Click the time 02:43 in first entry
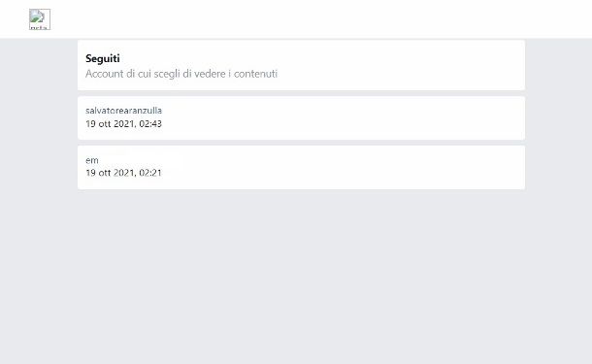The image size is (592, 364). click(150, 124)
